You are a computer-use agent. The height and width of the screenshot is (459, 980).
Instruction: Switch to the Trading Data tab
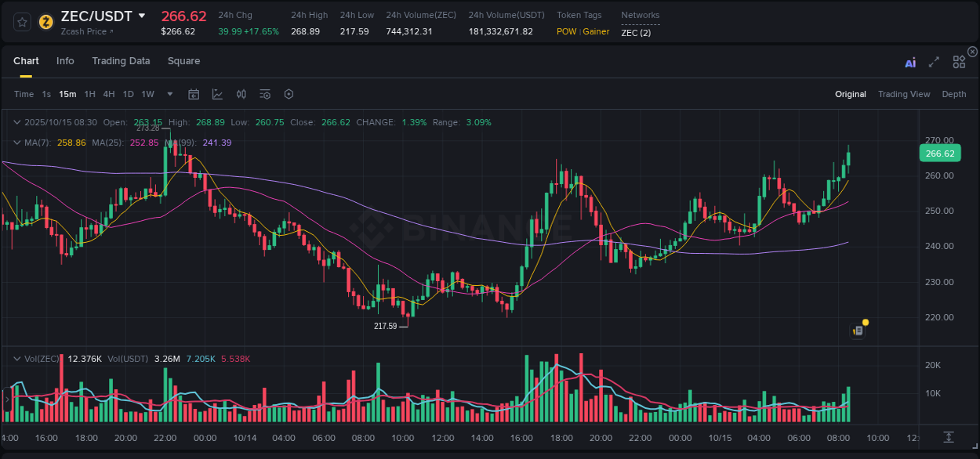click(121, 61)
